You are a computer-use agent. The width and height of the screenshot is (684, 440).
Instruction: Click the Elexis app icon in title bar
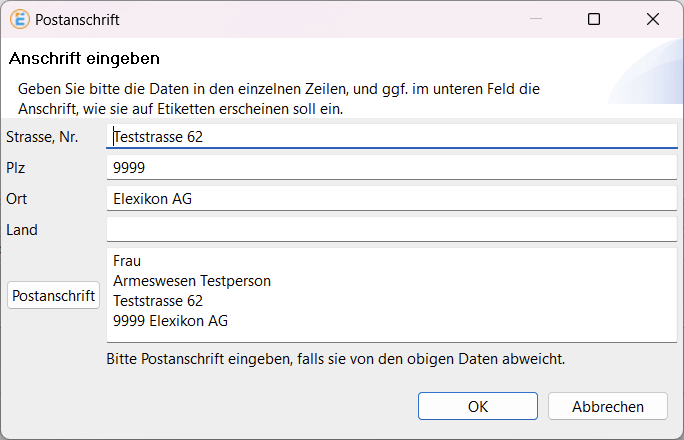tap(19, 19)
